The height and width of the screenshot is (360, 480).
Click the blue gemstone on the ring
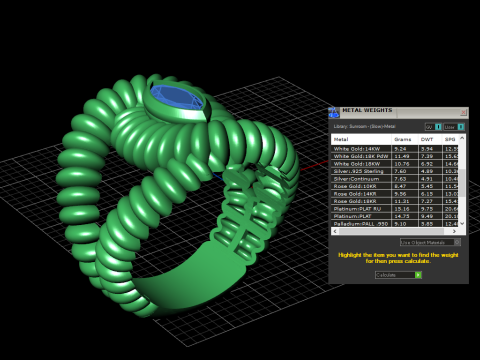(x=177, y=98)
